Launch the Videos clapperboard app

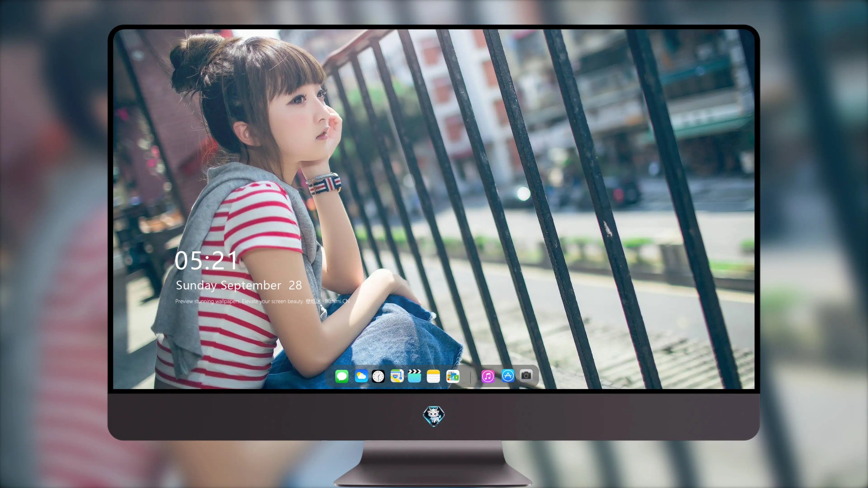tap(415, 376)
